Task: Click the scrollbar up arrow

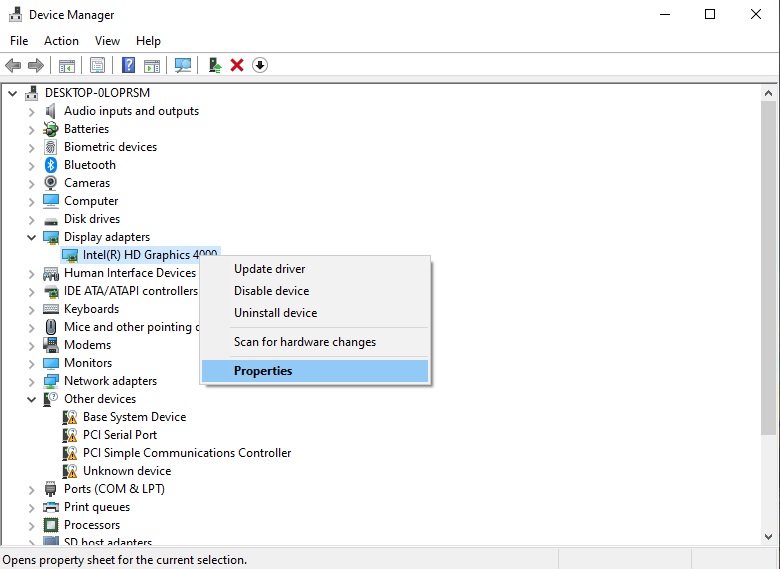Action: (x=768, y=93)
